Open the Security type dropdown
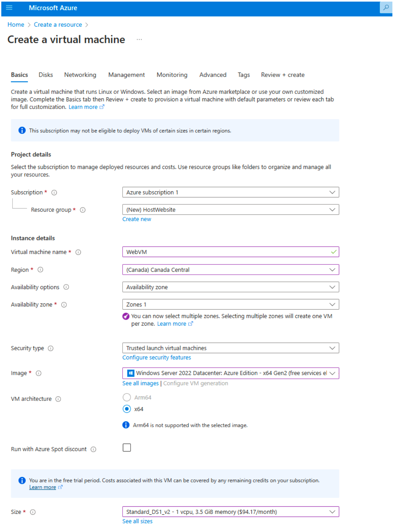 [x=332, y=348]
